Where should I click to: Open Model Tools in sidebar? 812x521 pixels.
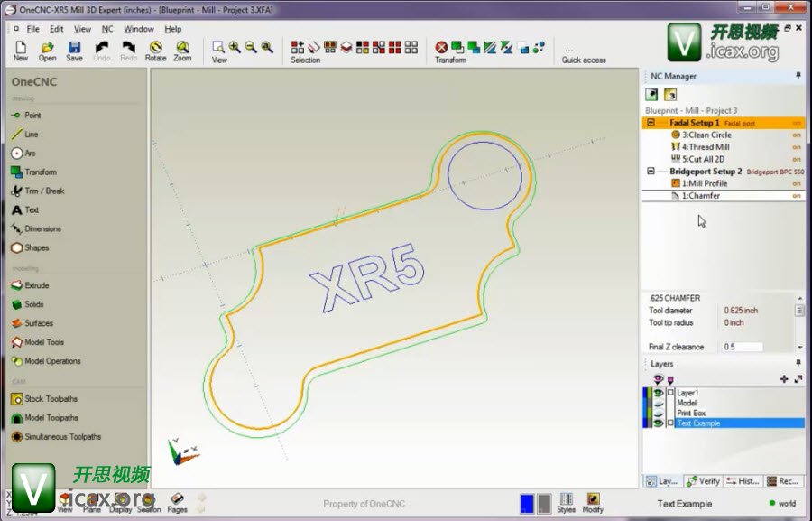37,342
